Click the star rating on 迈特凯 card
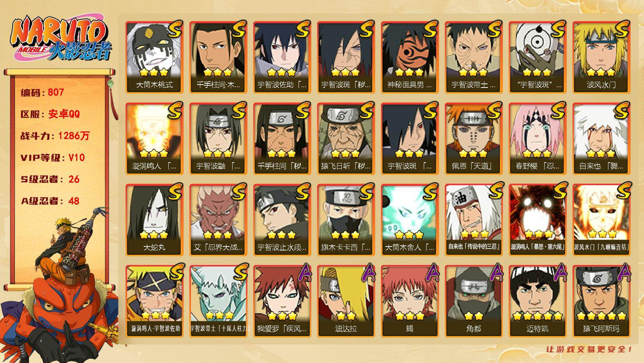Screen dimensions: 644x363 (537, 316)
